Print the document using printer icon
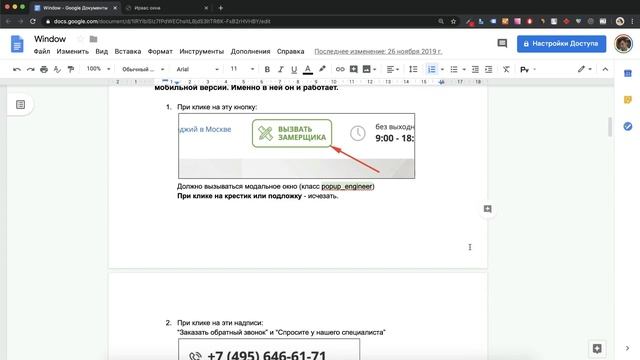This screenshot has height=360, width=640. coord(44,69)
